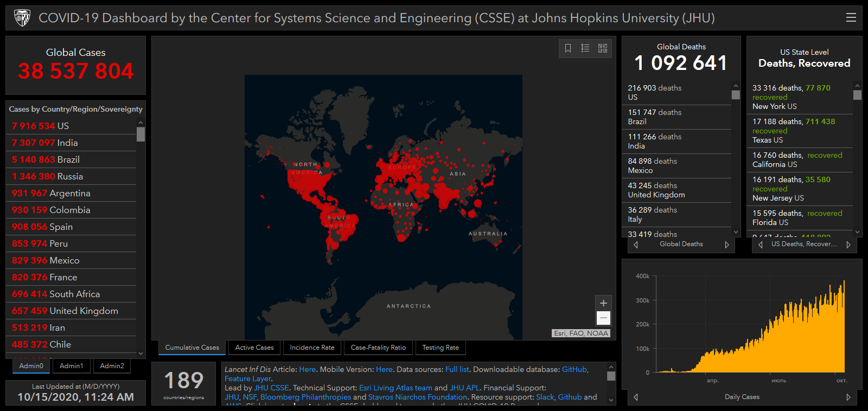Open Bloomberg Philanthropies link
This screenshot has width=868, height=411.
[x=306, y=397]
